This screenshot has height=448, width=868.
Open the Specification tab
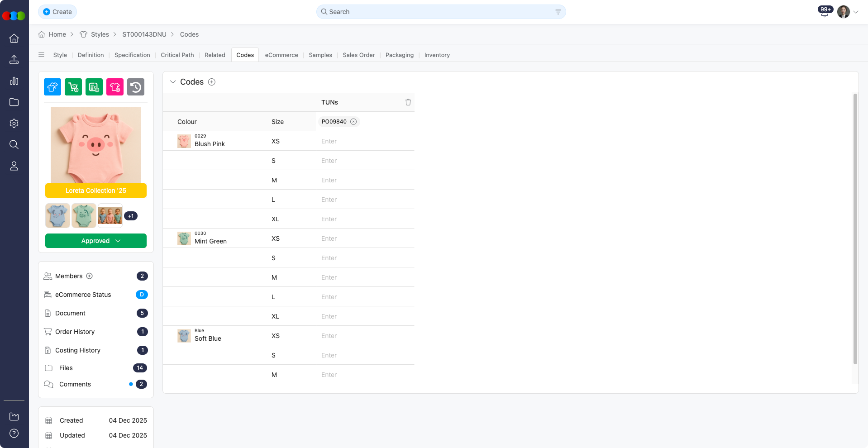click(132, 55)
